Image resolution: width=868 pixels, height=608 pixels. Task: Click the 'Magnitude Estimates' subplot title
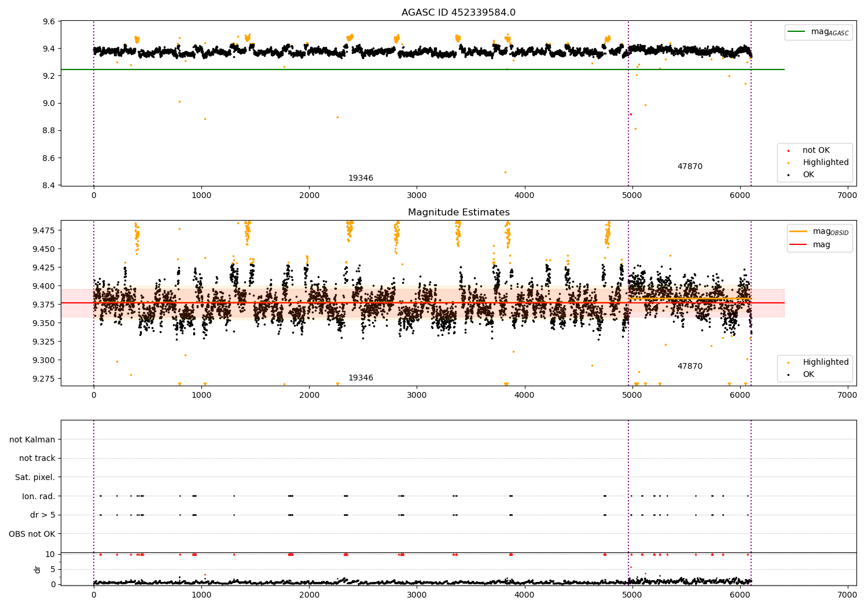(x=458, y=213)
